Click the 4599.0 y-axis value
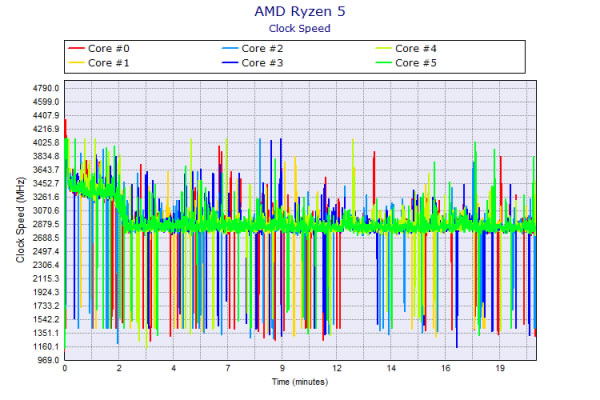The image size is (600, 400). 46,102
